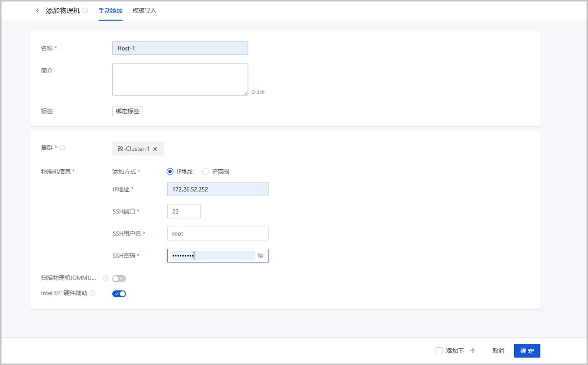
Task: Open info icon beside 集群 label
Action: (62, 148)
